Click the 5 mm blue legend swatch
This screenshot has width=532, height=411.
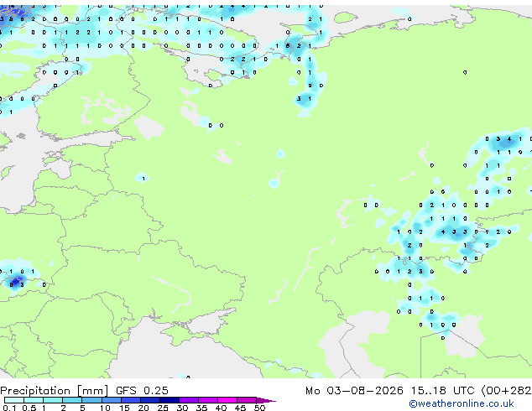91,400
